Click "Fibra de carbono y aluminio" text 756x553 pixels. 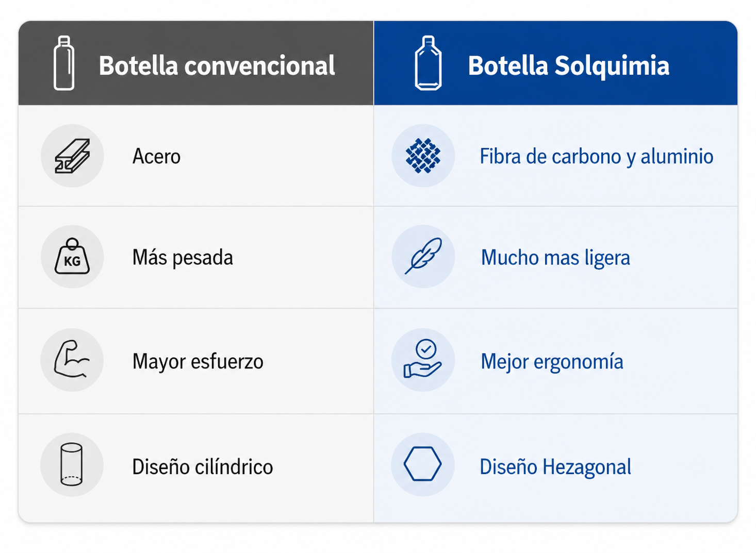pyautogui.click(x=597, y=157)
